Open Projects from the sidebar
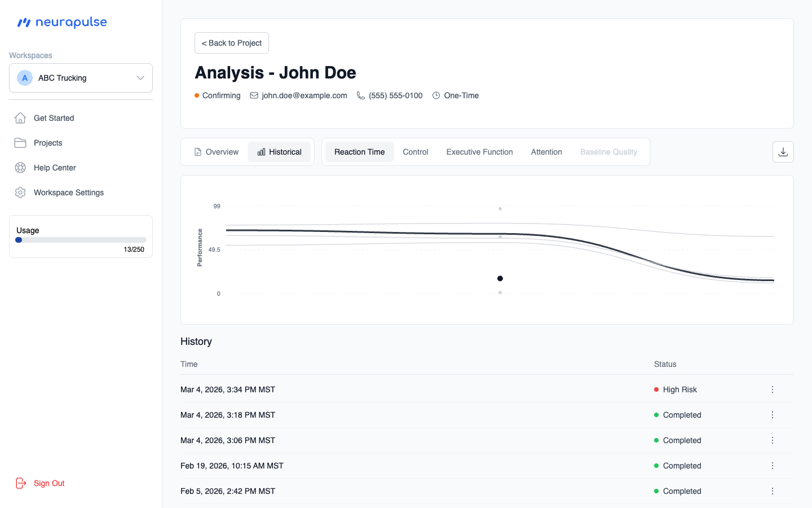 pyautogui.click(x=48, y=143)
